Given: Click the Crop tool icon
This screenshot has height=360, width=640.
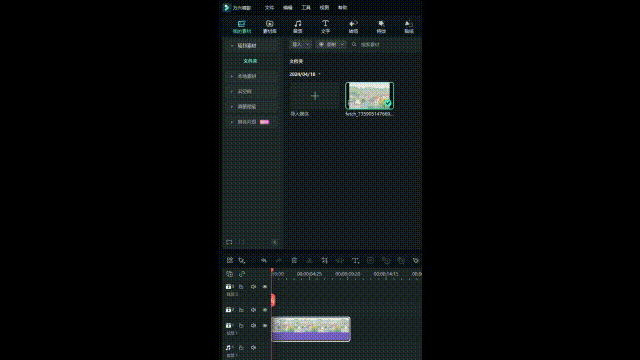Looking at the screenshot, I should [x=324, y=260].
